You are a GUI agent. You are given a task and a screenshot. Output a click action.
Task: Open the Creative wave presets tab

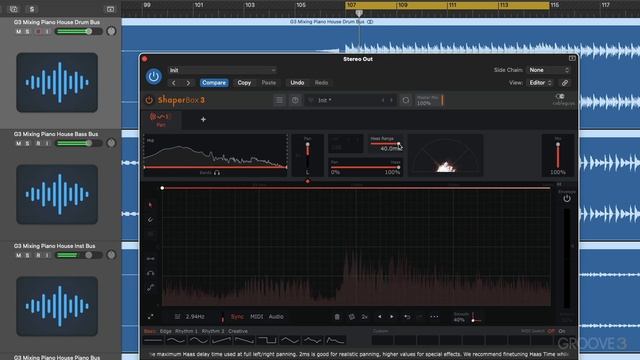(238, 331)
